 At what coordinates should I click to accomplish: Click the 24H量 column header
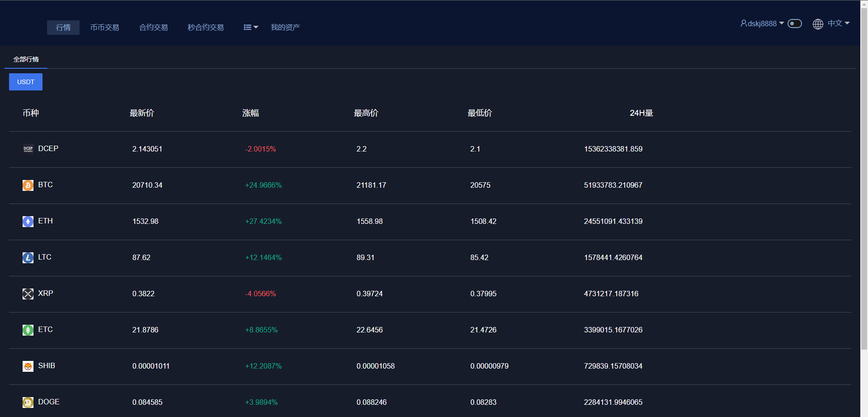[642, 113]
